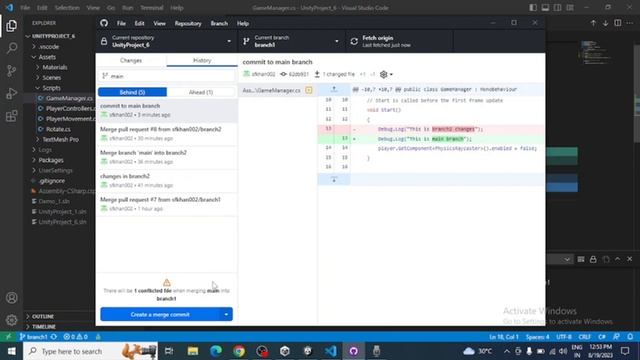The width and height of the screenshot is (640, 360).
Task: Close the VS Code bottom panel
Action: click(630, 259)
